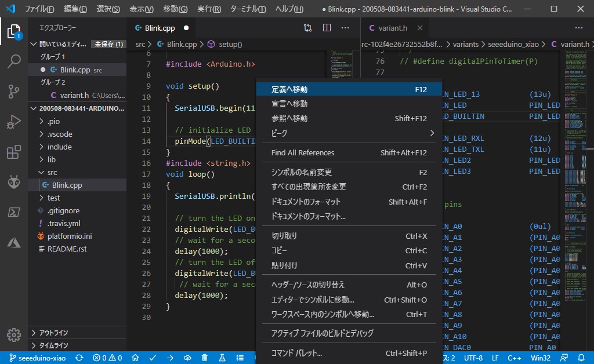The height and width of the screenshot is (364, 594).
Task: Choose 切り取り in context menu
Action: pyautogui.click(x=349, y=236)
